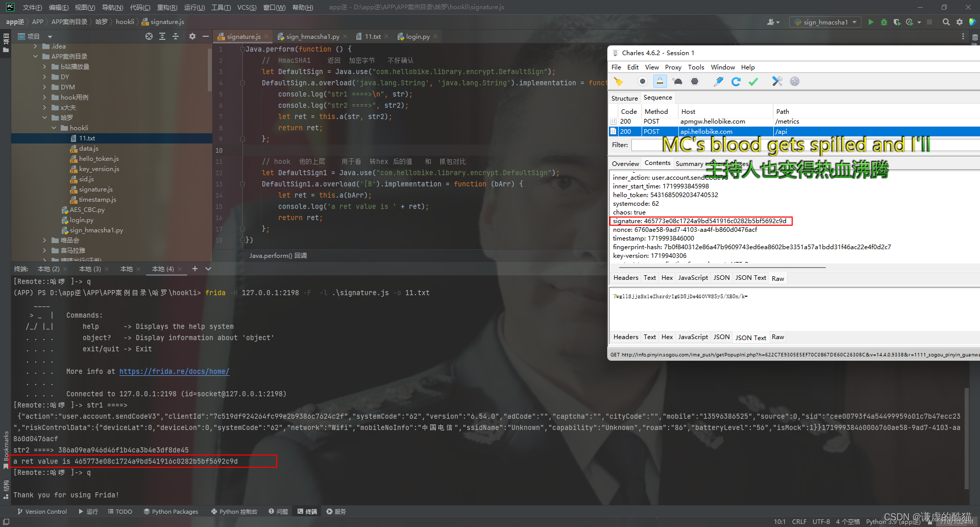Start debugging with the green bug icon
980x527 pixels.
coord(884,22)
